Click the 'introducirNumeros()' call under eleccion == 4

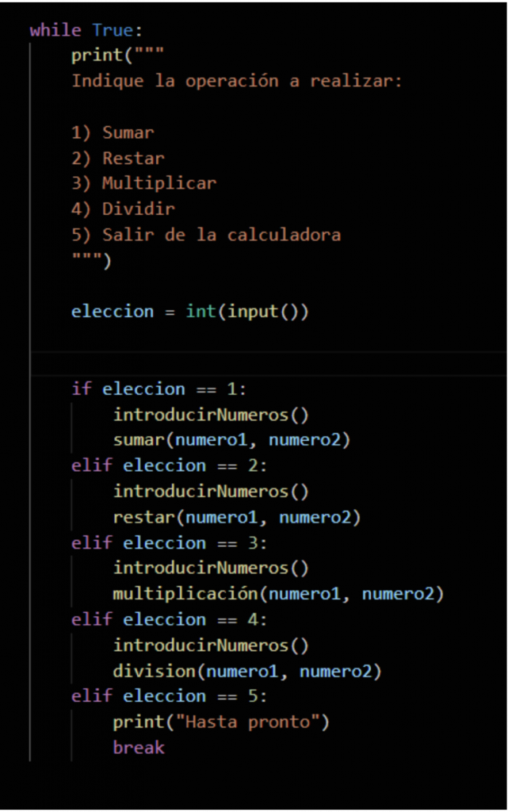click(211, 645)
